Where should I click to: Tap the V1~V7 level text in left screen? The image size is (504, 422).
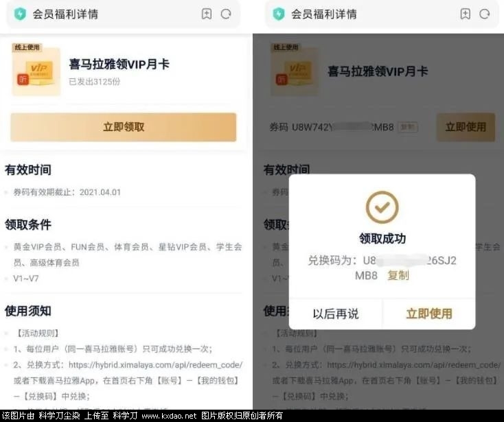(x=26, y=279)
